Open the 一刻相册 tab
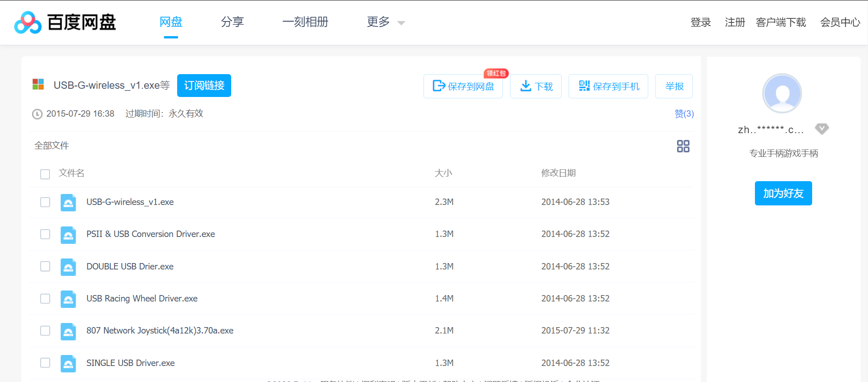The width and height of the screenshot is (868, 382). point(305,22)
